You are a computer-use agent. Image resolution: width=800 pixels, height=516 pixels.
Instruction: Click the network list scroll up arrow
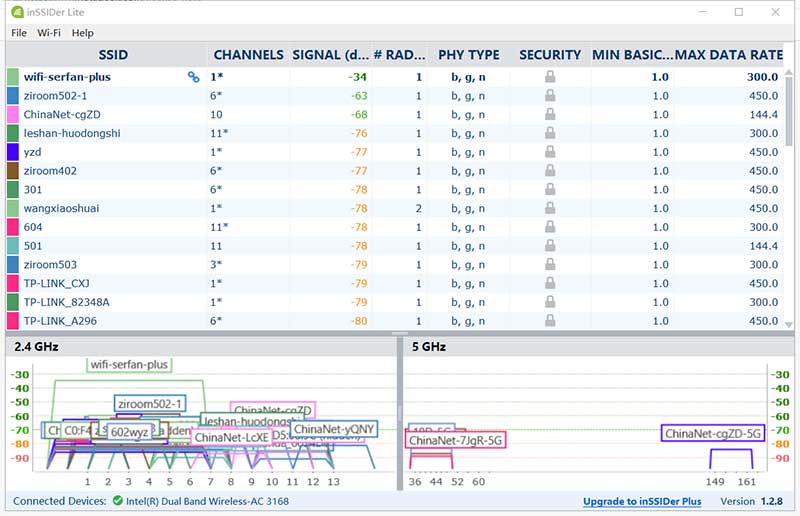tap(789, 73)
